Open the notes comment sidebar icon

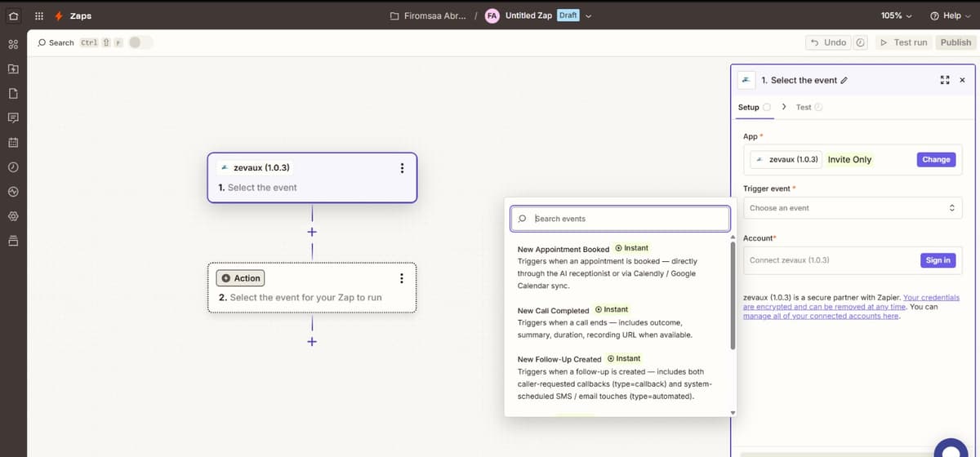tap(13, 118)
